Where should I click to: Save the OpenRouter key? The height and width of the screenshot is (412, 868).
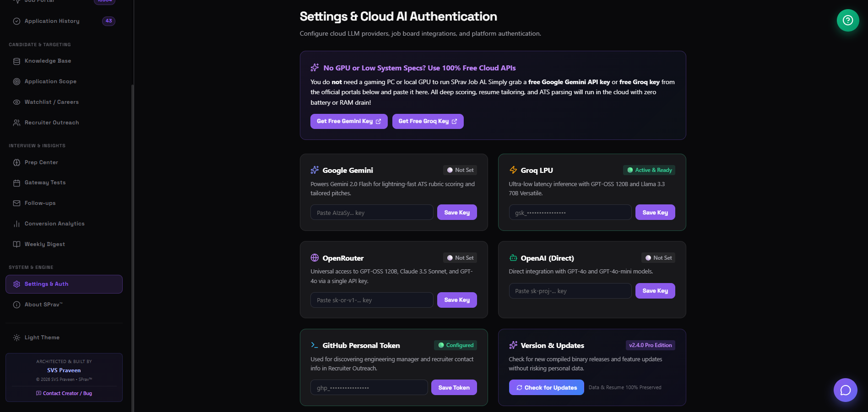point(457,300)
